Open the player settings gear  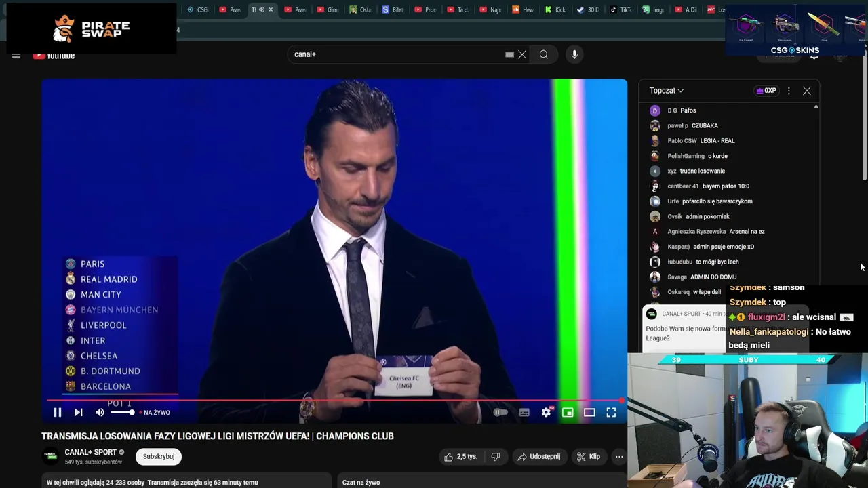[x=547, y=412]
